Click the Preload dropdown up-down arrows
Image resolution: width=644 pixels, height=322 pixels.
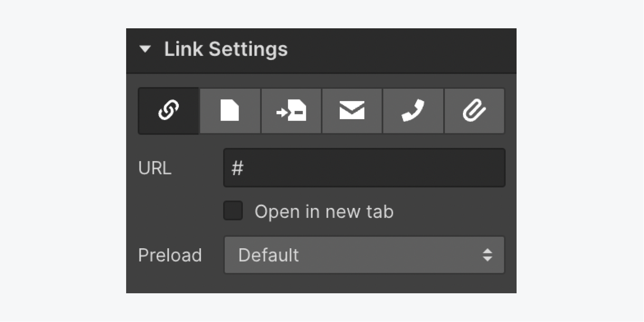[487, 255]
